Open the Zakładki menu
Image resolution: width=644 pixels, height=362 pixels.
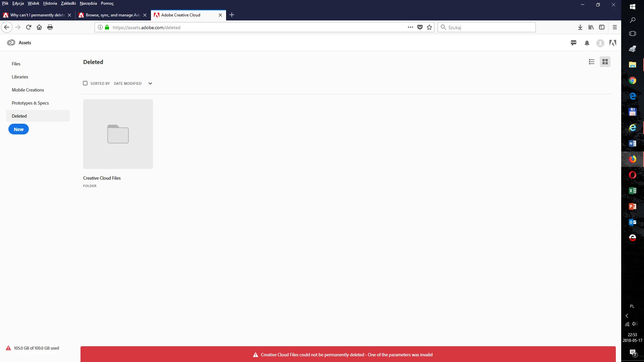68,3
